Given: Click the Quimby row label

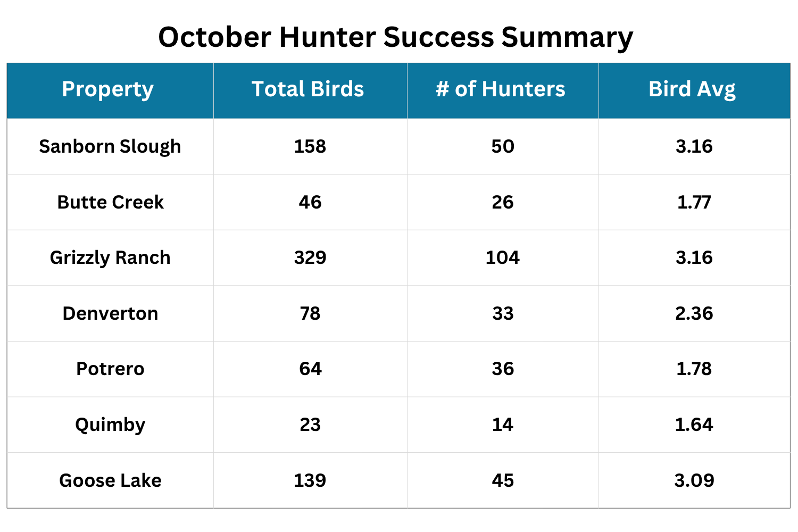Looking at the screenshot, I should pyautogui.click(x=110, y=425).
